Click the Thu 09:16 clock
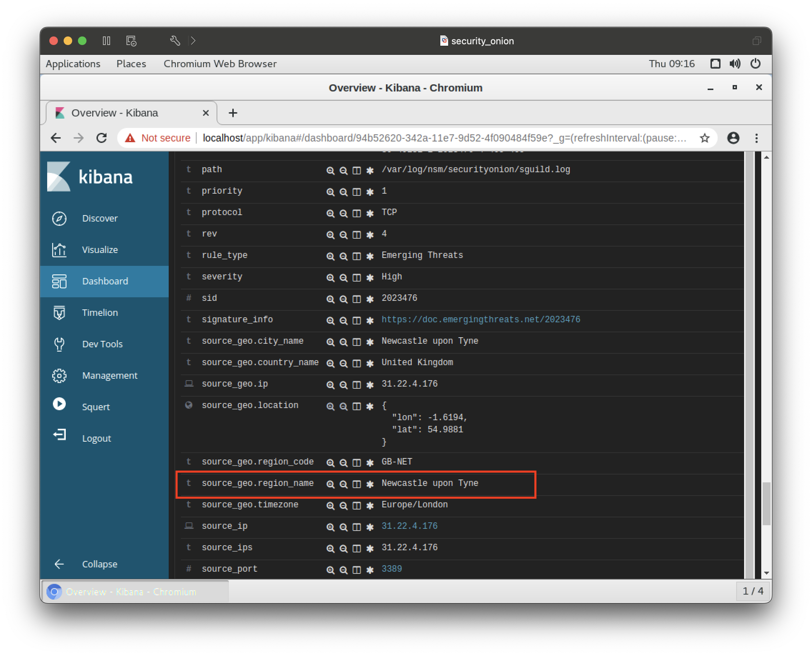The width and height of the screenshot is (812, 656). 672,64
